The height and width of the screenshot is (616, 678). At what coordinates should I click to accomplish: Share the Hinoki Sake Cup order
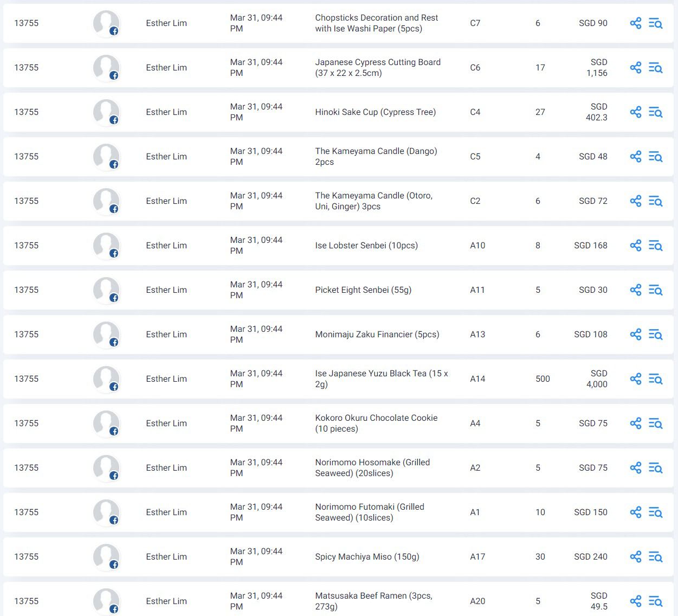pyautogui.click(x=635, y=112)
